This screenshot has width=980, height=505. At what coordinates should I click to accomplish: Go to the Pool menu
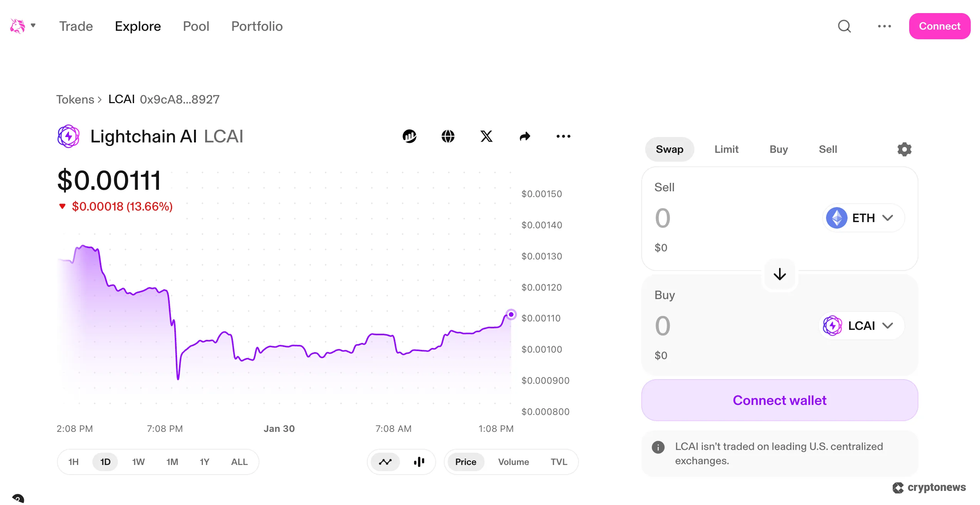pos(196,26)
